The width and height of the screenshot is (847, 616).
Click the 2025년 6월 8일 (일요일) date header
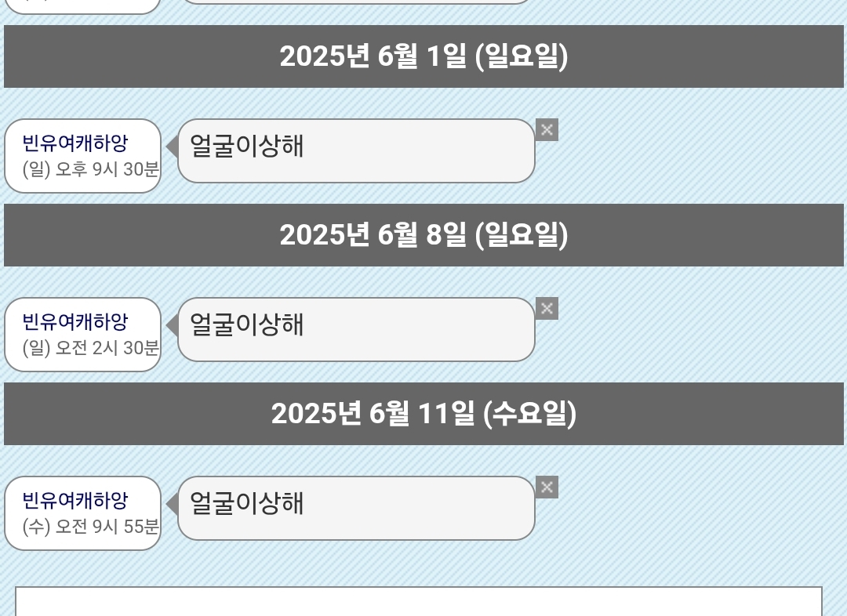(x=423, y=235)
